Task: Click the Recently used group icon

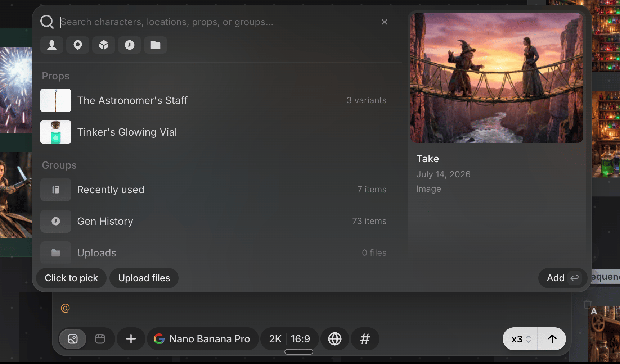Action: tap(56, 190)
